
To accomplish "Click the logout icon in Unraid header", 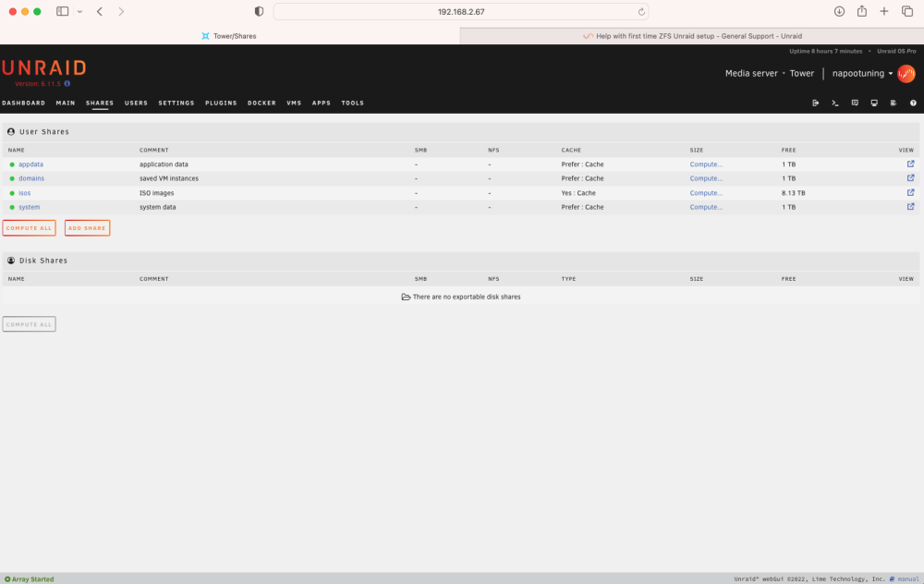I will click(x=816, y=103).
